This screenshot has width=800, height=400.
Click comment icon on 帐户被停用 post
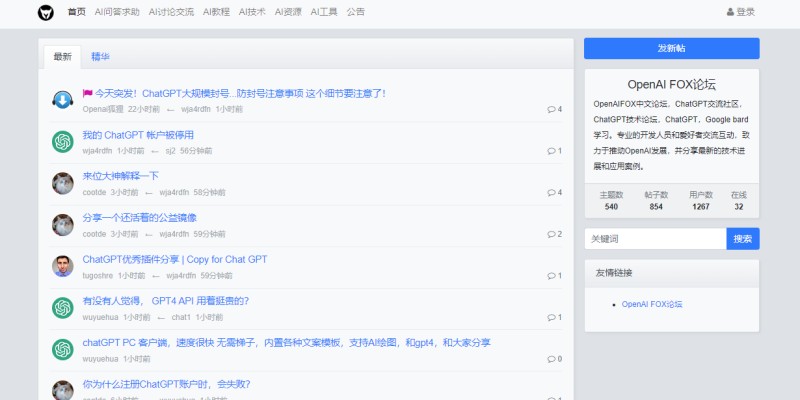pyautogui.click(x=551, y=151)
